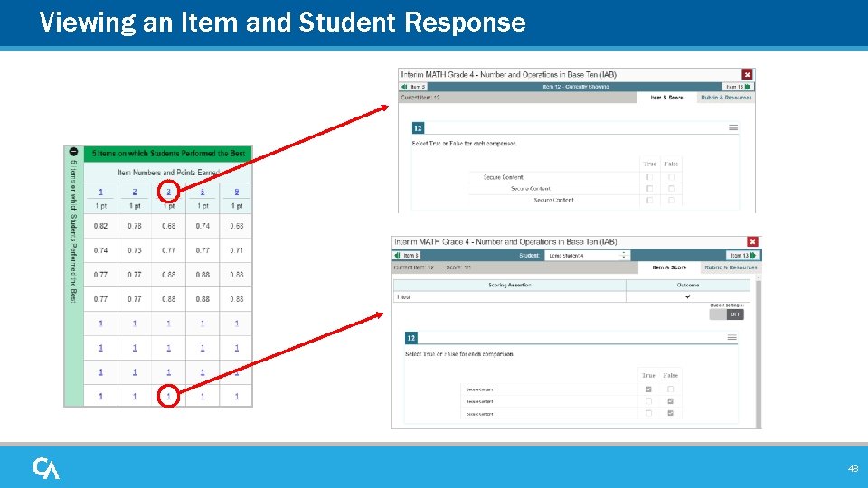Check True for second comparison in lower window
Viewport: 868px width, 488px height.
click(648, 401)
